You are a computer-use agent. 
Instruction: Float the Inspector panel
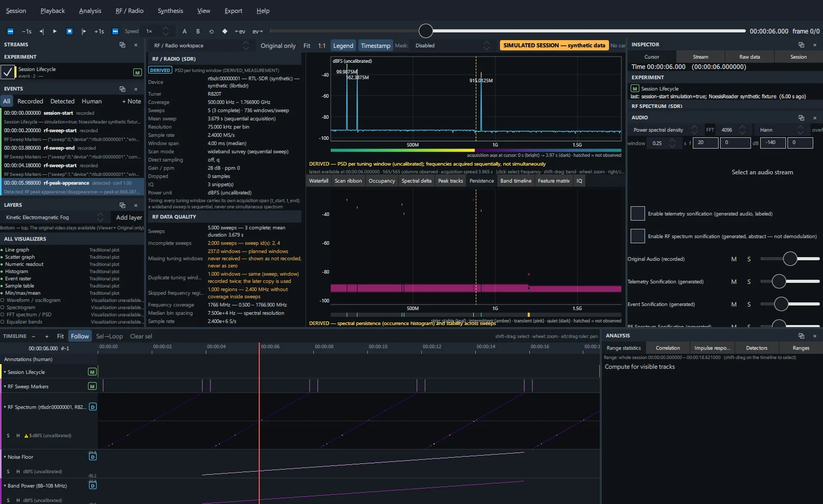click(801, 45)
